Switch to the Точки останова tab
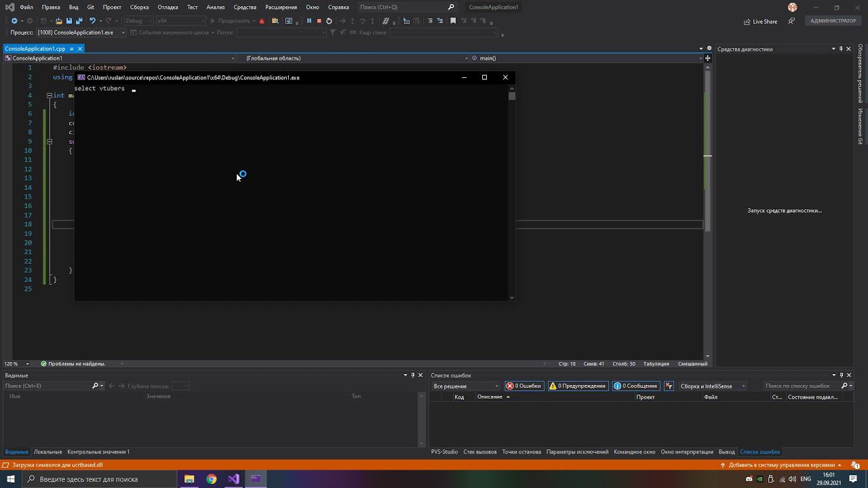Screen dimensions: 868x488 [521, 452]
